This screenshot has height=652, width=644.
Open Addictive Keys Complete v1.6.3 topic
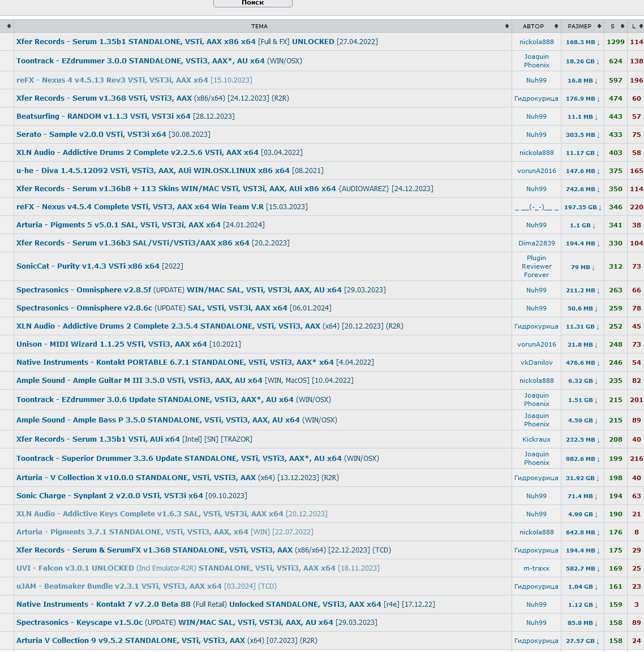[172, 513]
